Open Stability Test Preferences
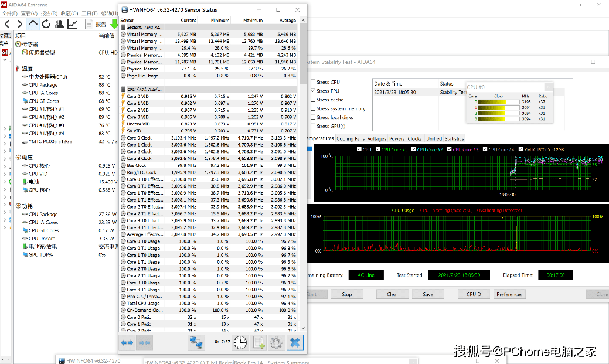609x364 pixels. pyautogui.click(x=509, y=294)
